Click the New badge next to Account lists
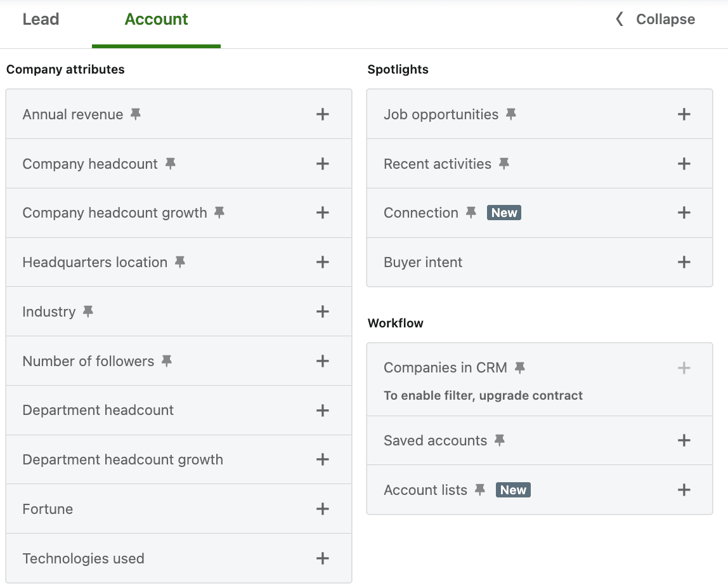The height and width of the screenshot is (585, 728). point(512,489)
